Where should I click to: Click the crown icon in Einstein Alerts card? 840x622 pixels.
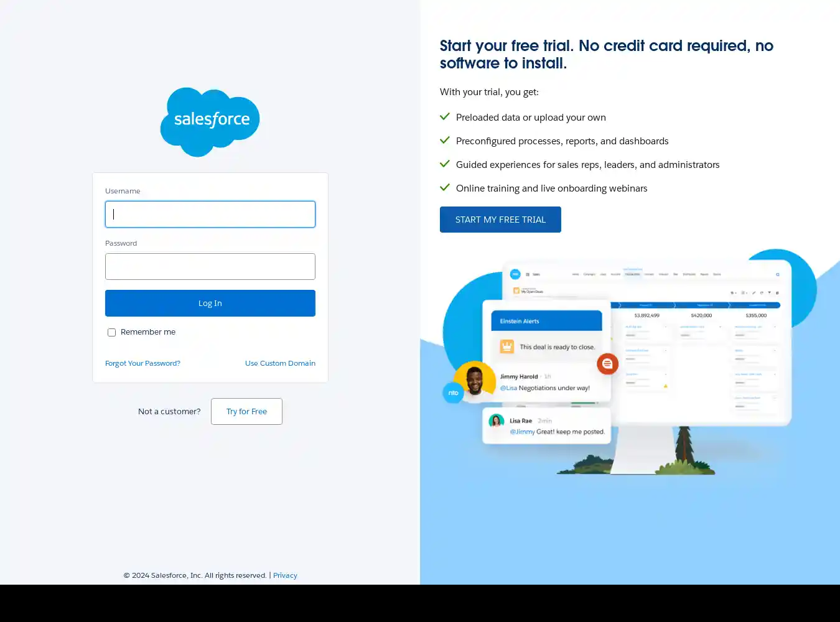coord(507,346)
